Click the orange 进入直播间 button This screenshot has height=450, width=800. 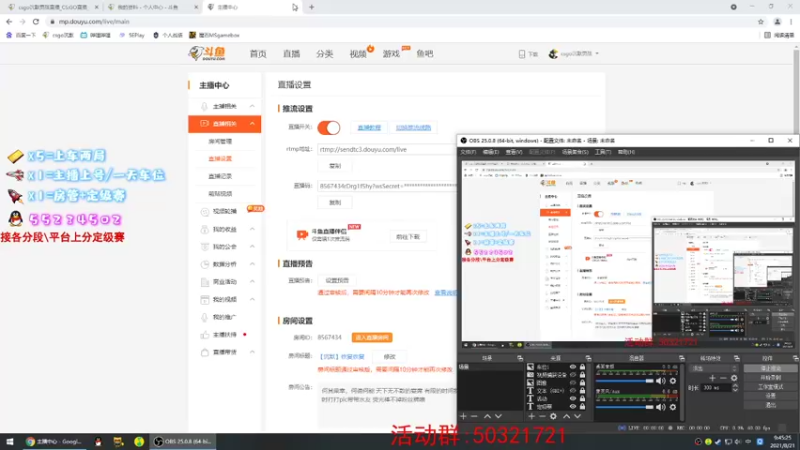tap(372, 337)
